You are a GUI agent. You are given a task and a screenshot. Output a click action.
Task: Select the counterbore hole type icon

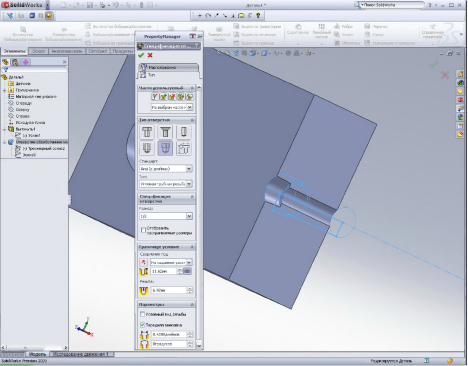click(x=147, y=132)
